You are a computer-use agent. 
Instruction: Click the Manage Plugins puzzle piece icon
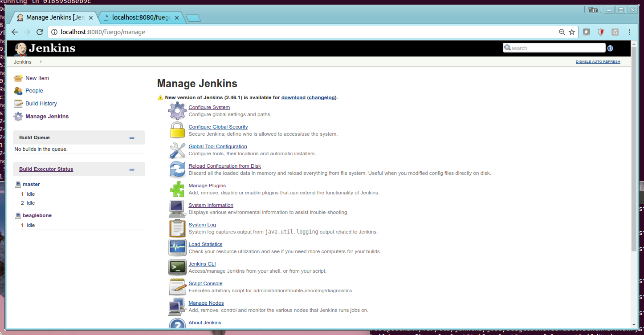coord(177,189)
